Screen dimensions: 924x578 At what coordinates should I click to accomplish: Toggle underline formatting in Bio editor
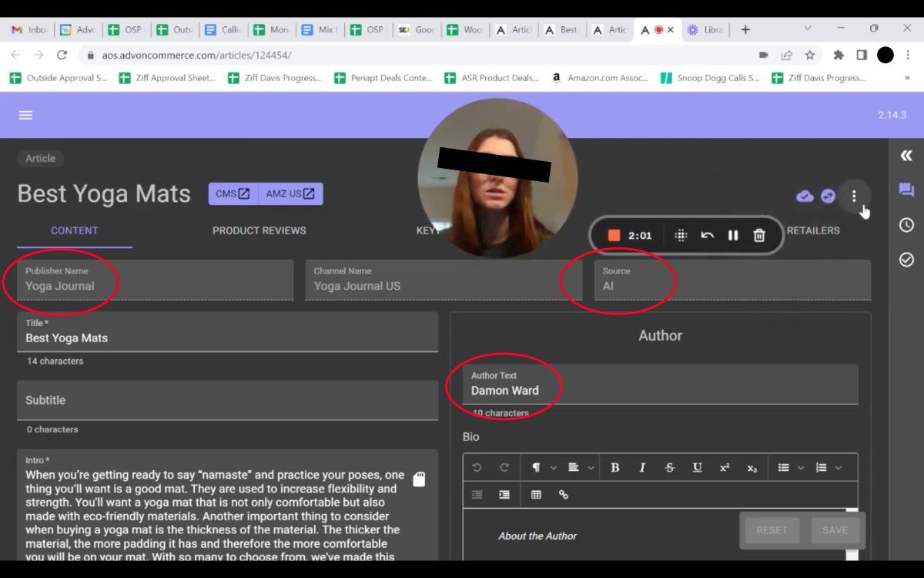[697, 468]
